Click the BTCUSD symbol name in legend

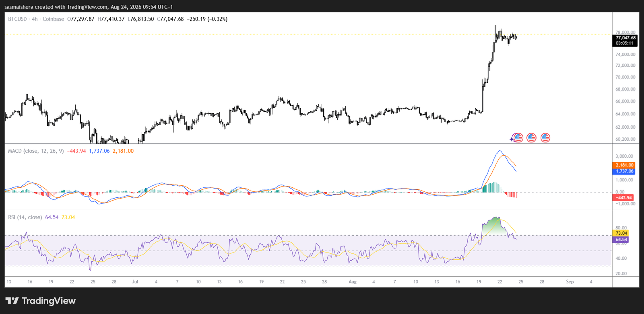pos(17,19)
